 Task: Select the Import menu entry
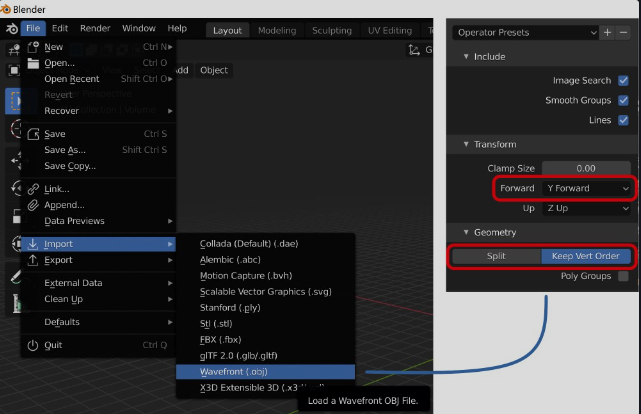pyautogui.click(x=99, y=244)
